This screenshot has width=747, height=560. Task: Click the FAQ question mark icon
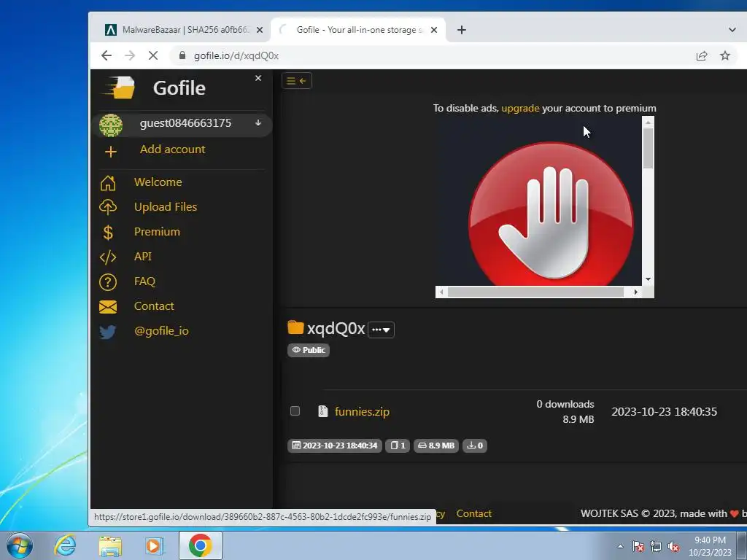pos(108,282)
